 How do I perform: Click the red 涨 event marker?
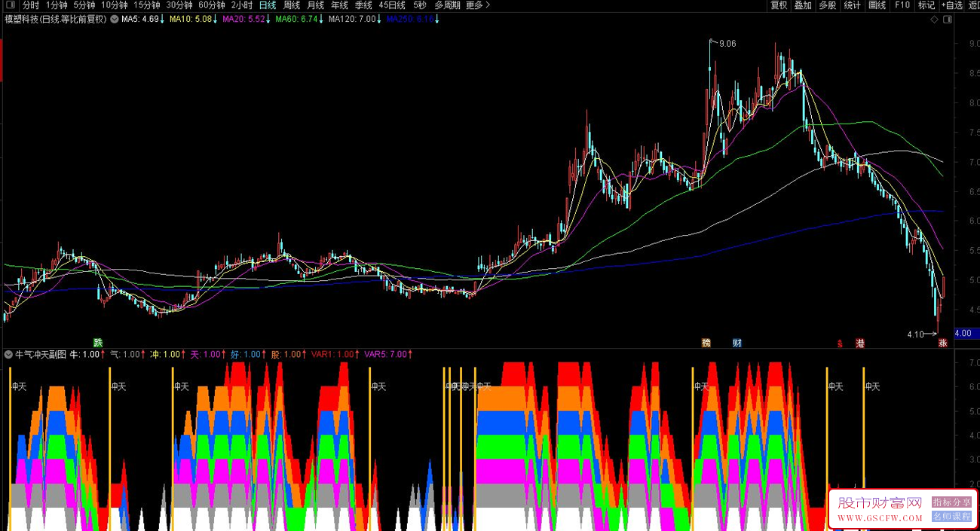942,343
